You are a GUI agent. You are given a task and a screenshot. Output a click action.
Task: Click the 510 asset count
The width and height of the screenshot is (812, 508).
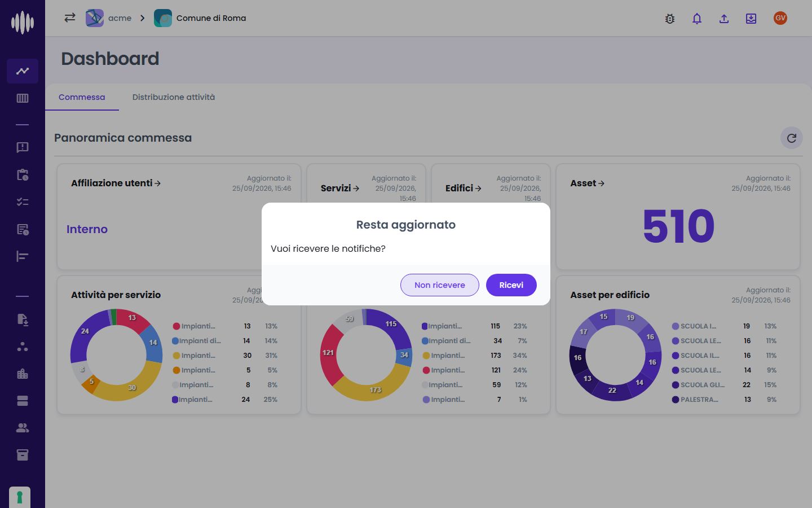pyautogui.click(x=678, y=226)
